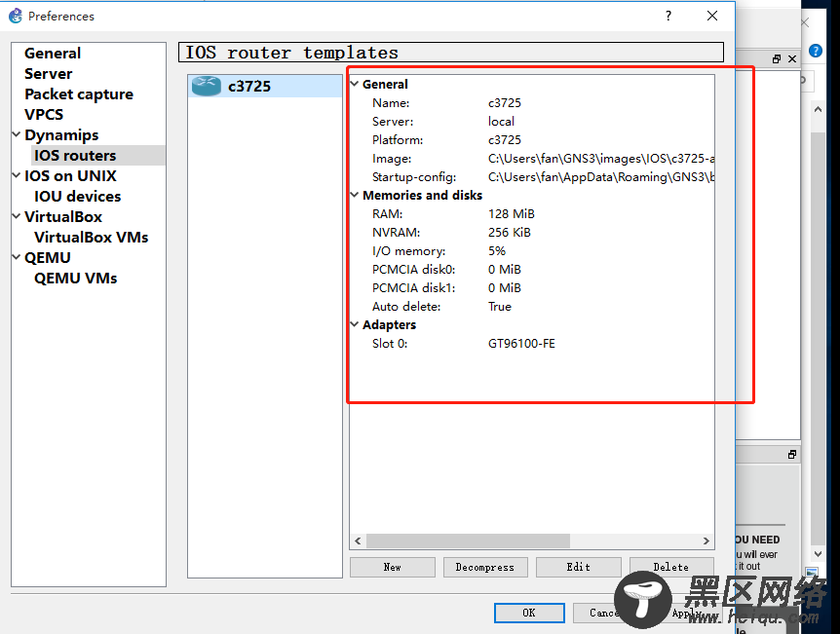Open Server preferences

tap(48, 74)
